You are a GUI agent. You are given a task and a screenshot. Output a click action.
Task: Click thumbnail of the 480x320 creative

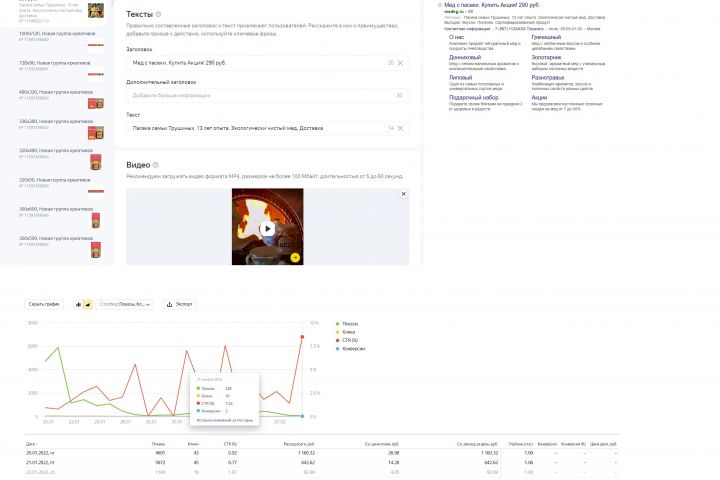pos(96,103)
